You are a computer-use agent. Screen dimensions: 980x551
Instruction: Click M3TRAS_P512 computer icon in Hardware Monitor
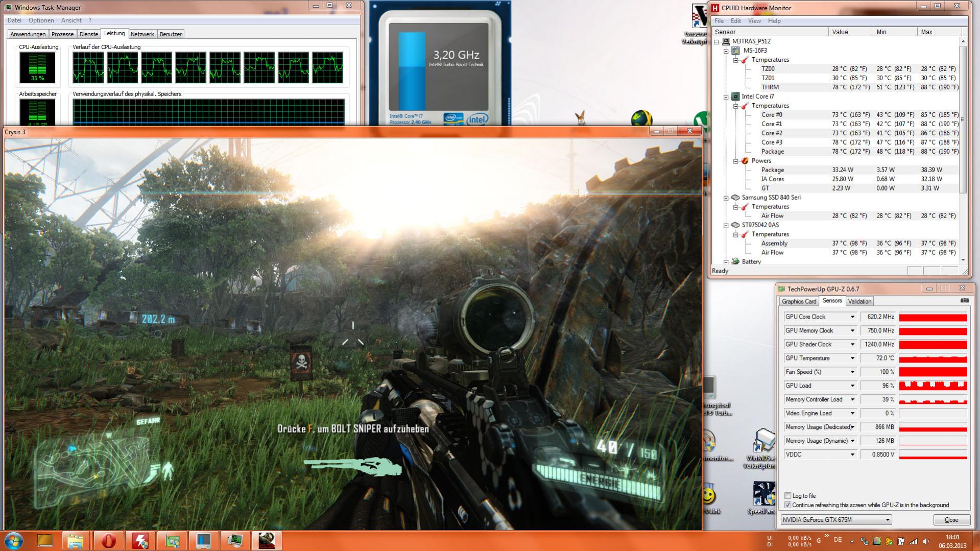[726, 41]
